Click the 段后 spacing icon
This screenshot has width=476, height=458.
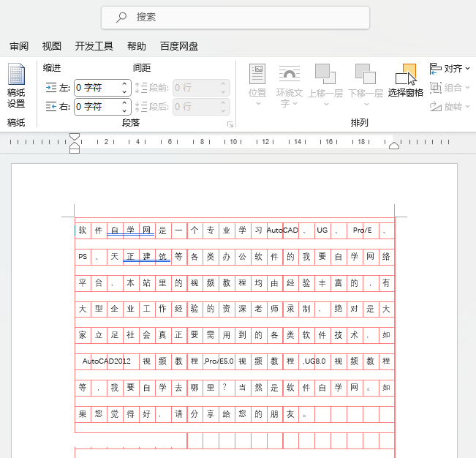click(x=141, y=107)
